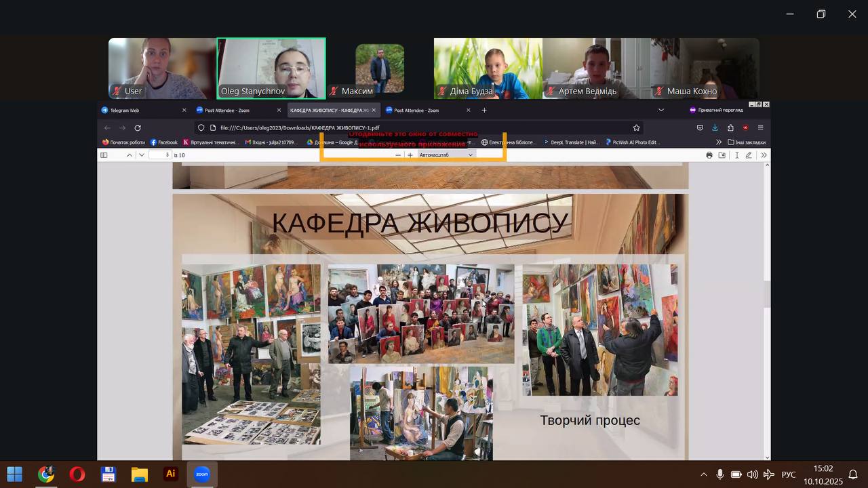This screenshot has height=488, width=868.
Task: Open the PDF viewer tools menu
Action: coord(764,155)
